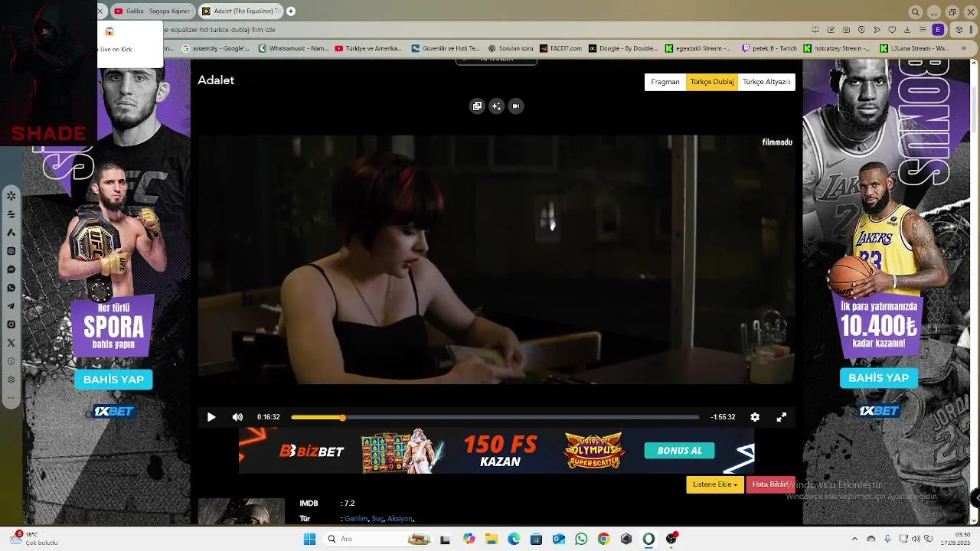Viewport: 980px width, 551px height.
Task: Open Messenger in the browser sidebar
Action: [x=11, y=269]
